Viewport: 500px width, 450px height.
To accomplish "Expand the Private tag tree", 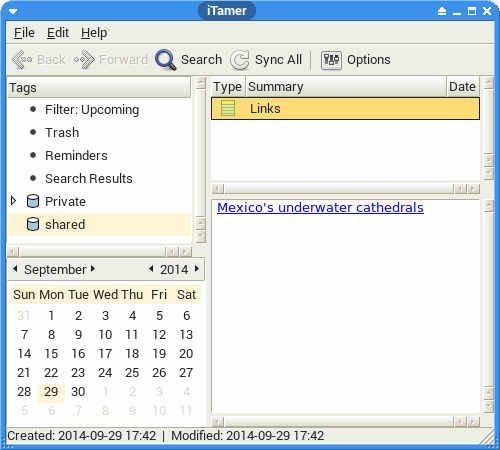I will [13, 201].
